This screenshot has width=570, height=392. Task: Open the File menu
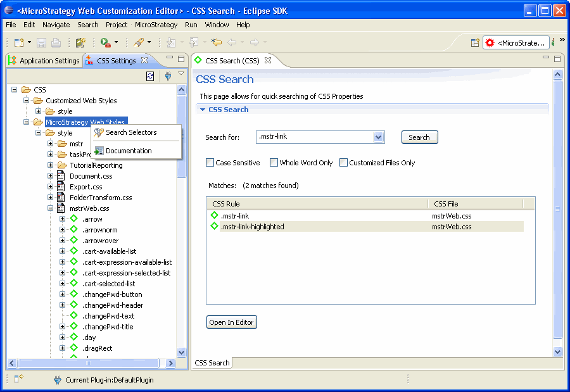(11, 25)
